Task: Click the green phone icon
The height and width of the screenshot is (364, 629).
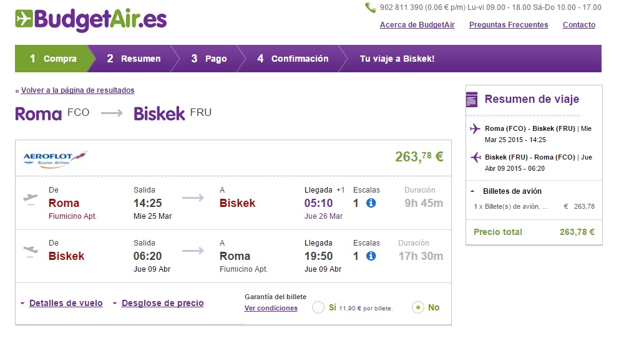Action: (x=370, y=7)
